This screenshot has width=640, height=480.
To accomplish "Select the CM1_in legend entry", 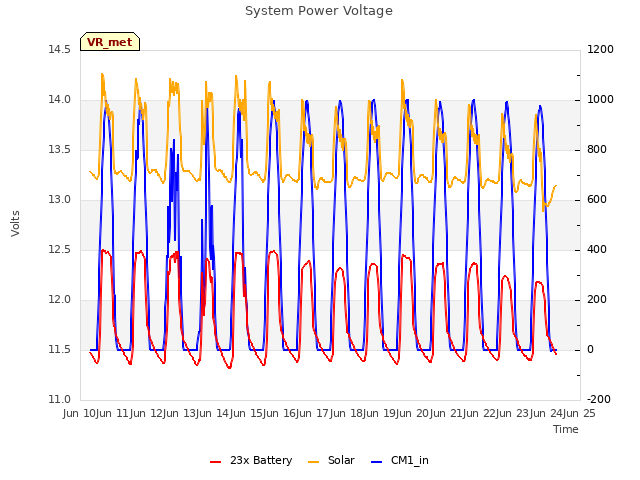I will coord(400,460).
